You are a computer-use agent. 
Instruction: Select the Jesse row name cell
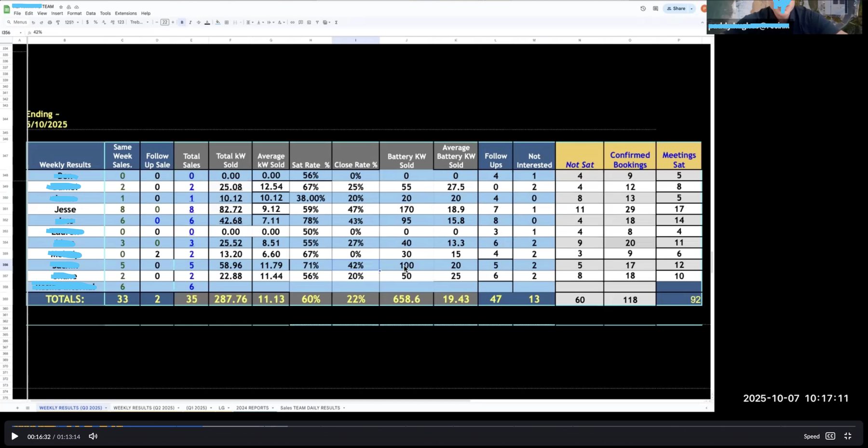(65, 209)
